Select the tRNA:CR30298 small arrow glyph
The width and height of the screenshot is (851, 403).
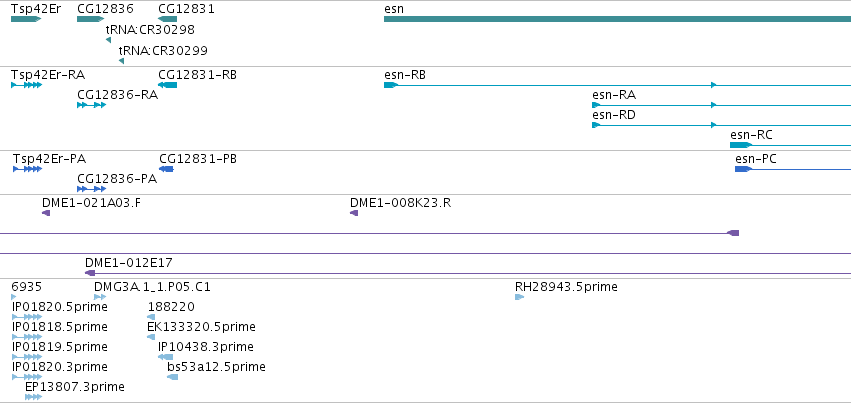coord(109,40)
